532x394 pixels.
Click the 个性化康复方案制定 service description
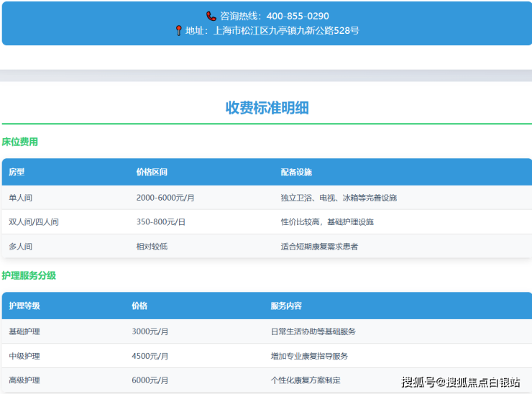tap(306, 380)
